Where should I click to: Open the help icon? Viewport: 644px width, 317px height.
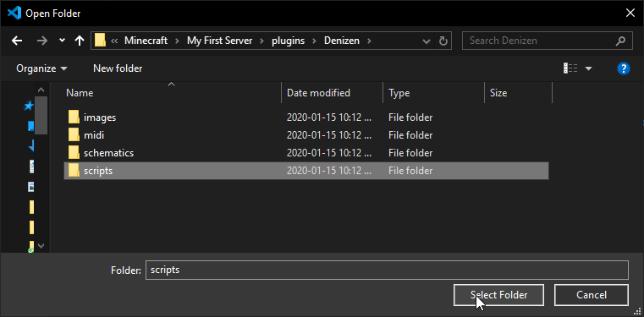tap(624, 68)
